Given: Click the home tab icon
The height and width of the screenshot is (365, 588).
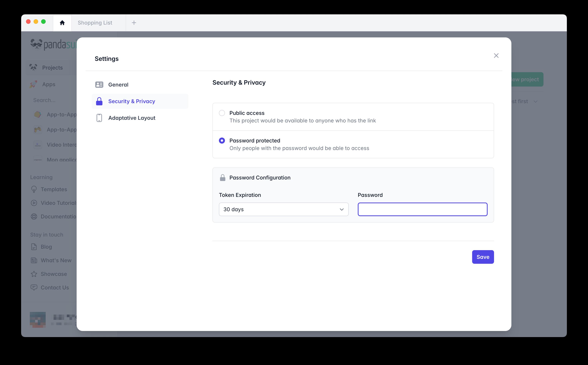Looking at the screenshot, I should (x=62, y=22).
